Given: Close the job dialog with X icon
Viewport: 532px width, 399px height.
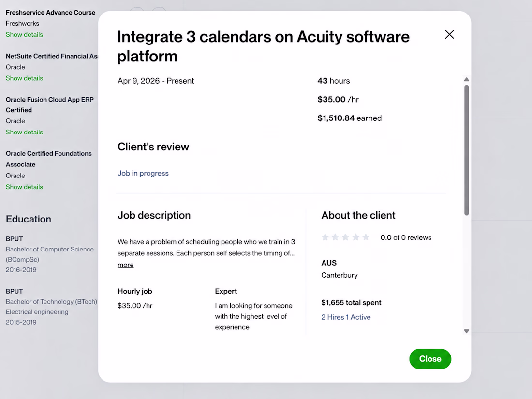Looking at the screenshot, I should click(x=449, y=34).
